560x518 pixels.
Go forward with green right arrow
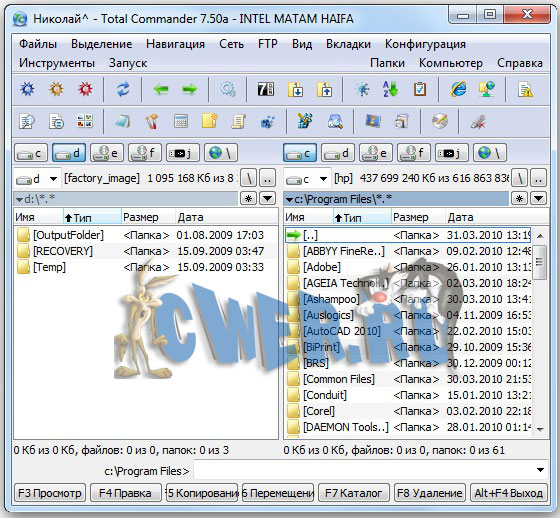click(189, 89)
